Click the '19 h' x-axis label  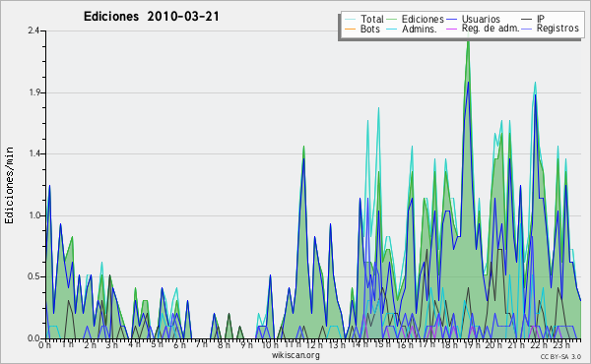coord(472,345)
